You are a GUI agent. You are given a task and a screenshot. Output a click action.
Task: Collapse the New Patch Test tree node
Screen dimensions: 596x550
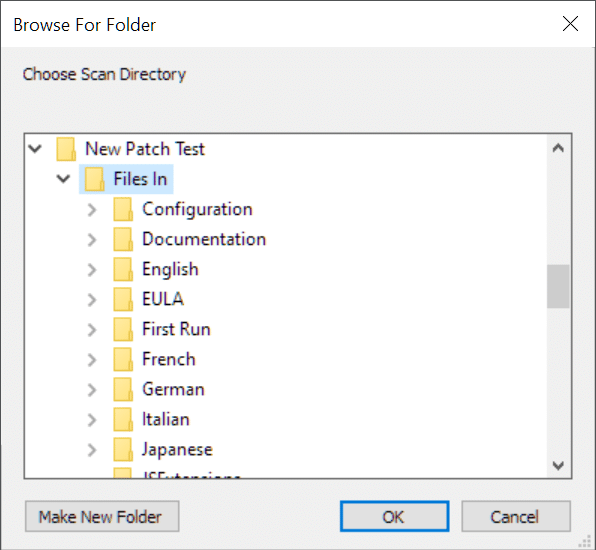[x=35, y=149]
